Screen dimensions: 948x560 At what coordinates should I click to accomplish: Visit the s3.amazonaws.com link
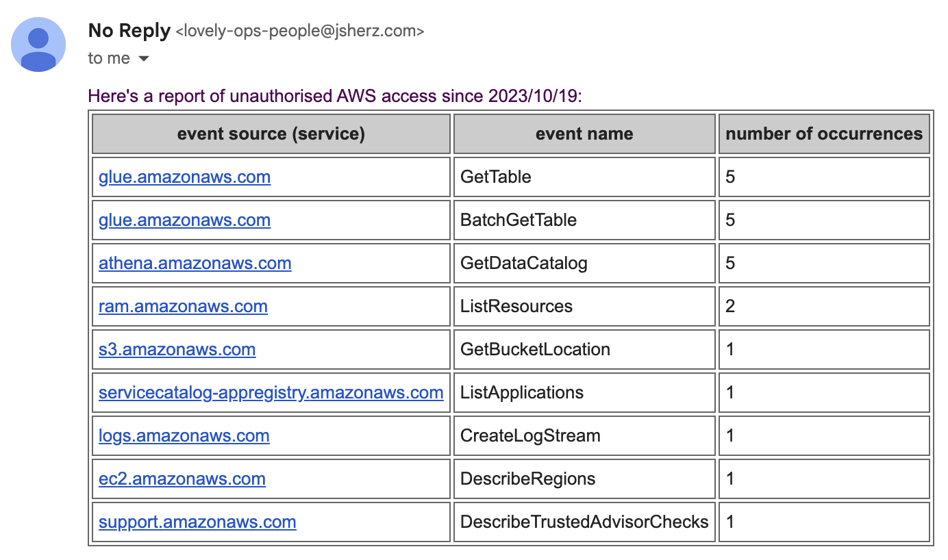click(177, 350)
